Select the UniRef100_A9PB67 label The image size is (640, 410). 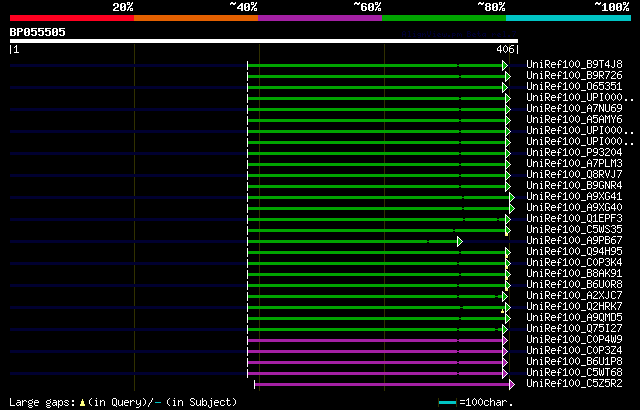(574, 240)
